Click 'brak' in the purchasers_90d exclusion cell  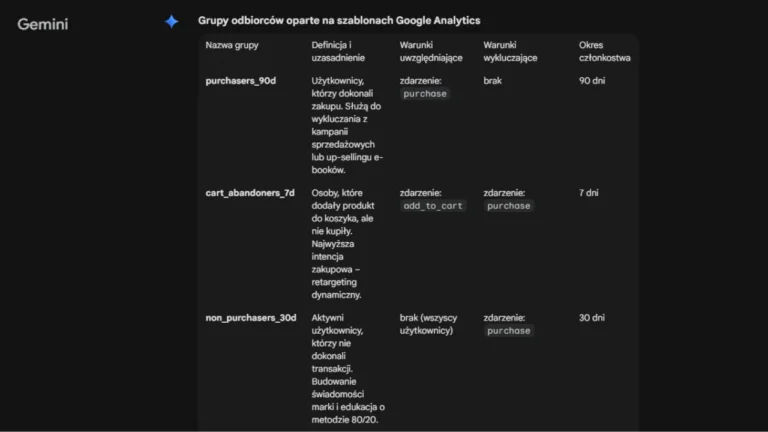[x=493, y=81]
